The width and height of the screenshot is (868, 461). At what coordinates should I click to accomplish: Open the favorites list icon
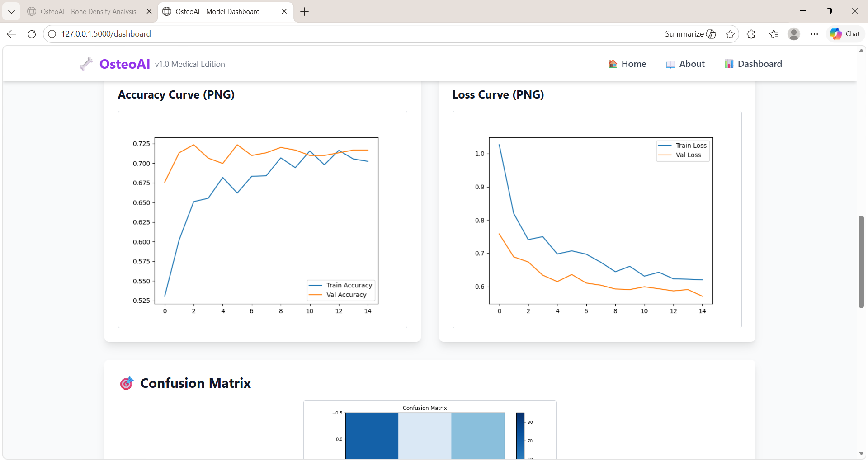774,34
